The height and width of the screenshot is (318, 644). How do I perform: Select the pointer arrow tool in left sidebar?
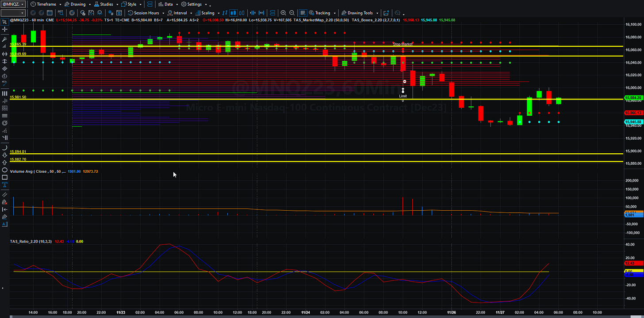(x=5, y=21)
